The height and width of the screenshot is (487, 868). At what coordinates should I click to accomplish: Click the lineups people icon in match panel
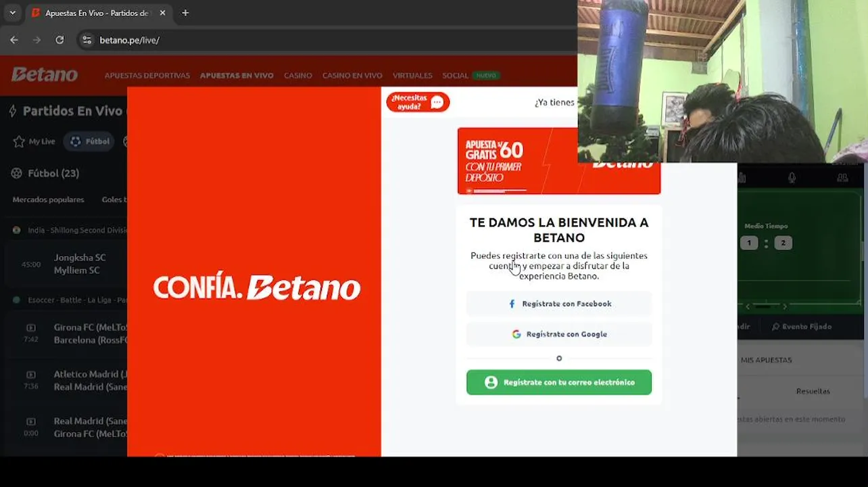(842, 178)
